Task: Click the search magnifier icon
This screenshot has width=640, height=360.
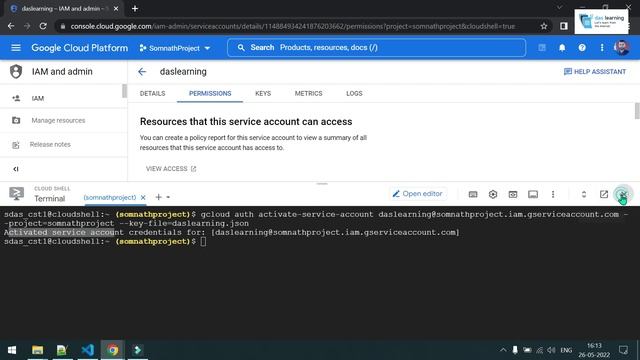Action: pos(241,48)
